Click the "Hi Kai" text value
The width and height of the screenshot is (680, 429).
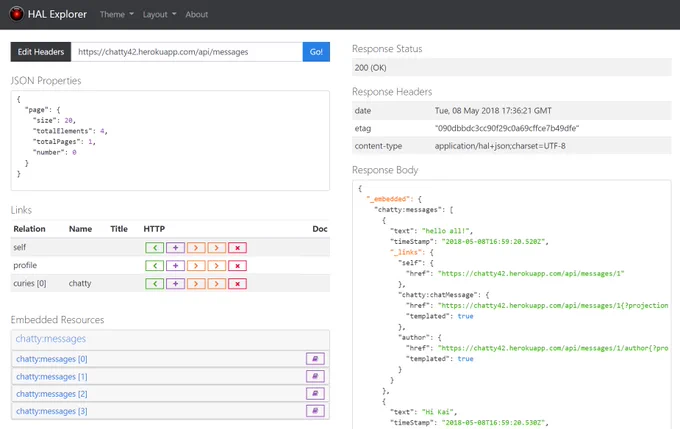(439, 412)
